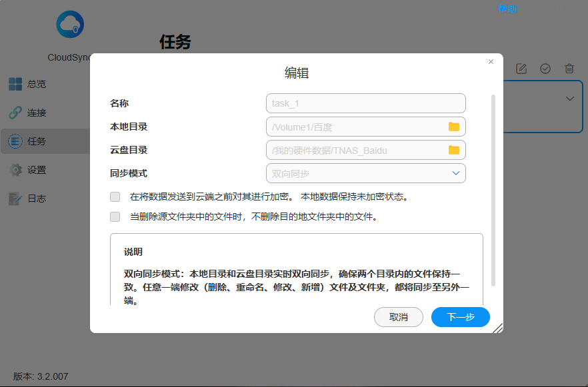Open the 同步模式 dropdown
Screen dimensions: 588x387
click(x=365, y=173)
